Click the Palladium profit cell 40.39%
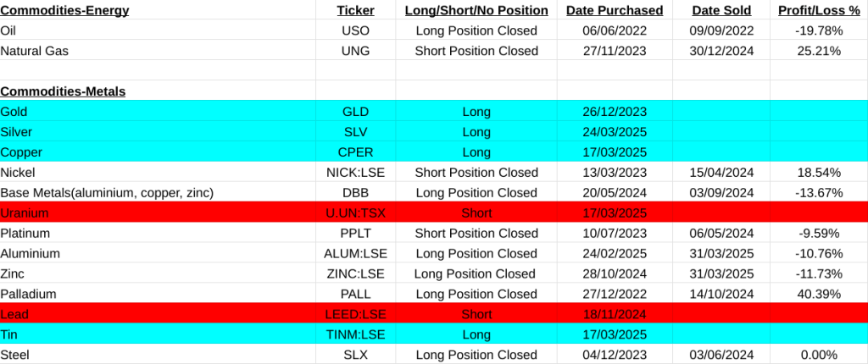Image resolution: width=868 pixels, height=364 pixels. [818, 294]
